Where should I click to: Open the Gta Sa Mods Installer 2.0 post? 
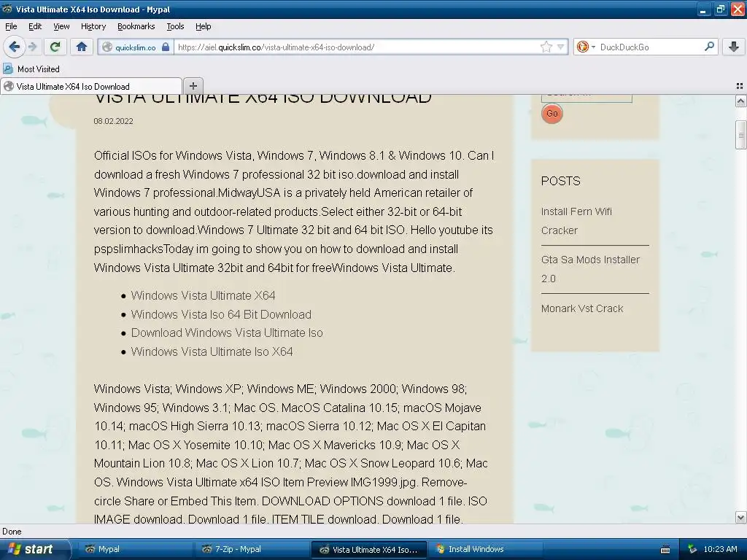click(590, 269)
